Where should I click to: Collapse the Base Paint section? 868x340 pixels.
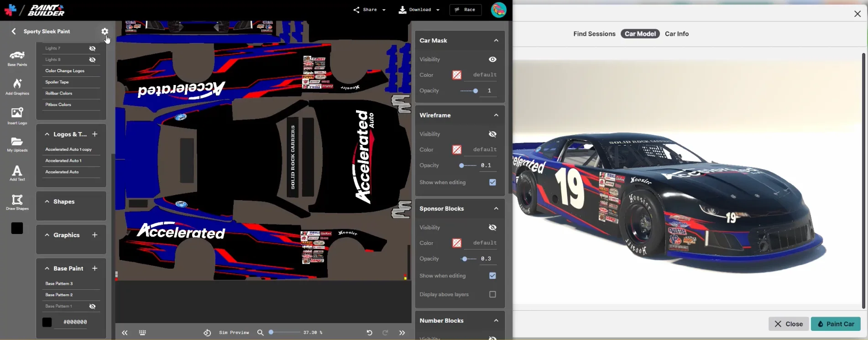point(47,268)
